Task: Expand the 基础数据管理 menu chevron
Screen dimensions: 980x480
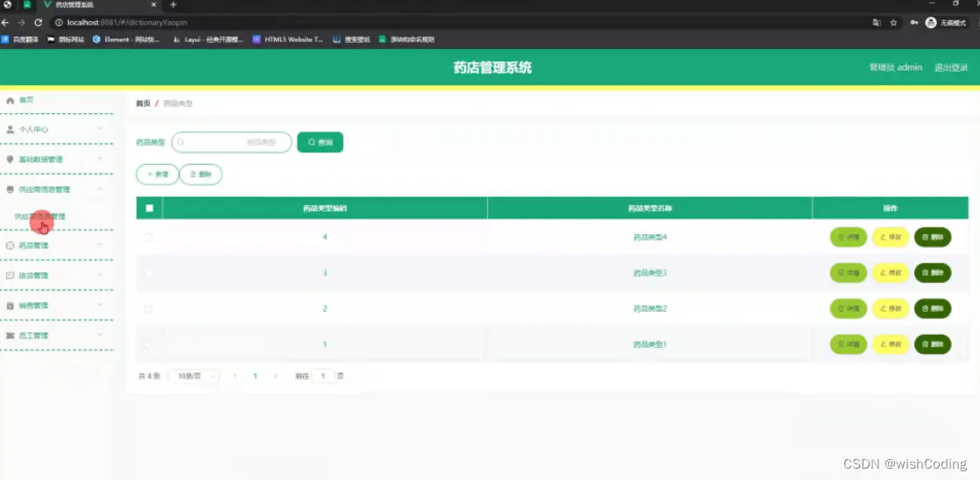Action: coord(99,159)
